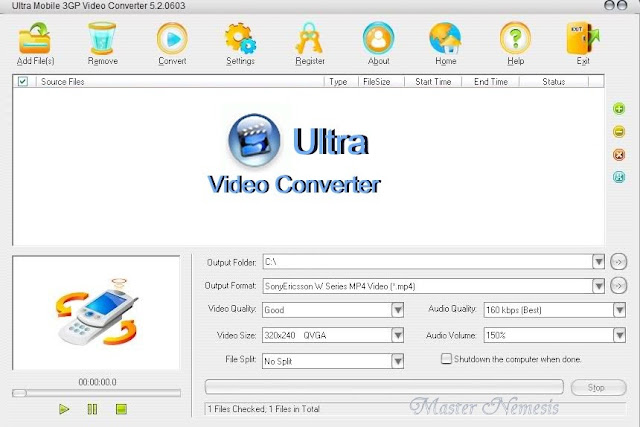640x427 pixels.
Task: Click the Exit door icon
Action: 583,38
